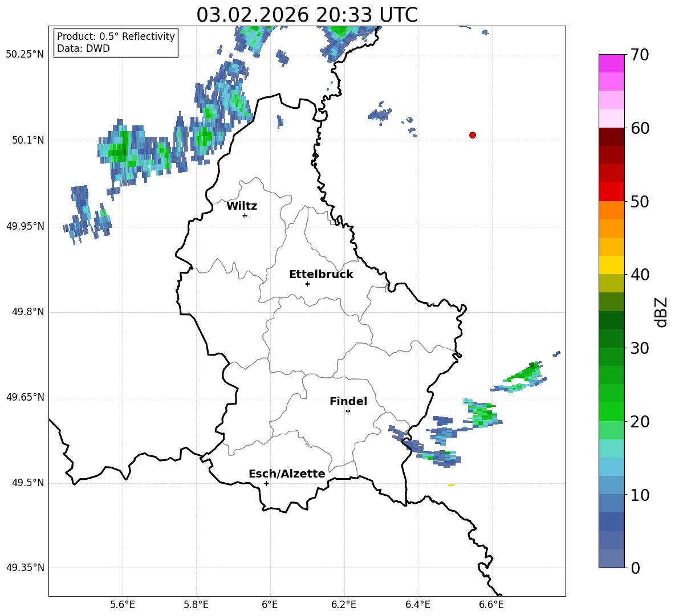
Task: Click the Esch/Alzette city label
Action: pos(287,474)
